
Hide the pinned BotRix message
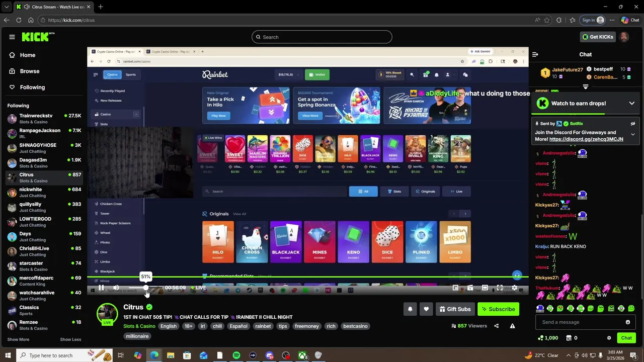click(632, 124)
